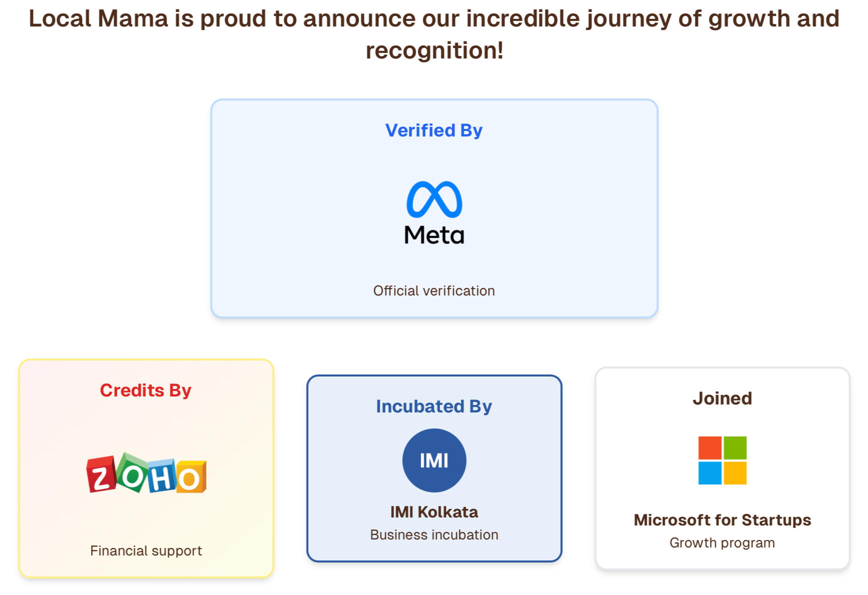Image resolution: width=868 pixels, height=595 pixels.
Task: Click the Joined heading
Action: pyautogui.click(x=722, y=398)
